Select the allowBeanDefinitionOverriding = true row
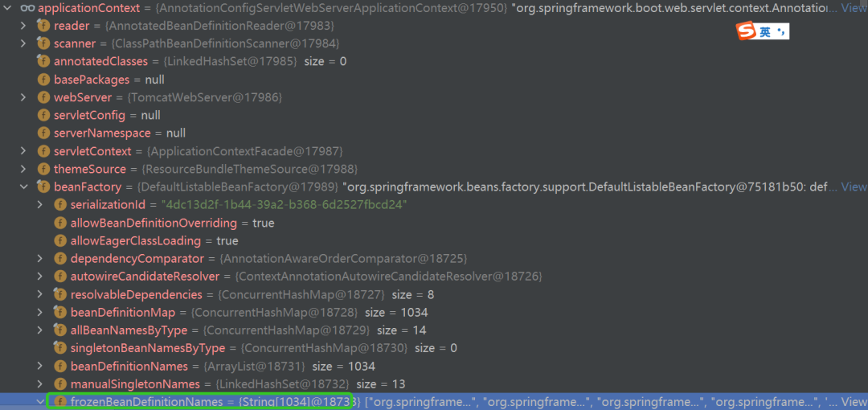 click(x=434, y=223)
